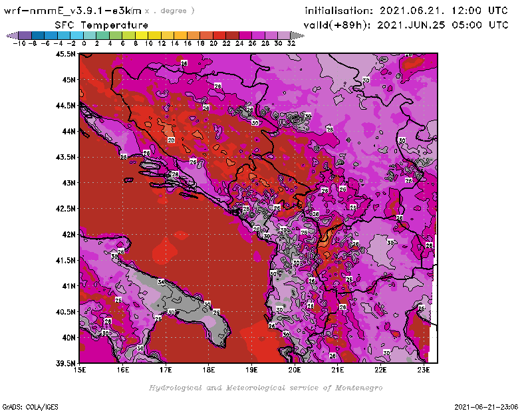Click 'Hydrological and Meteorological service of Montenegro' caption

tap(265, 388)
